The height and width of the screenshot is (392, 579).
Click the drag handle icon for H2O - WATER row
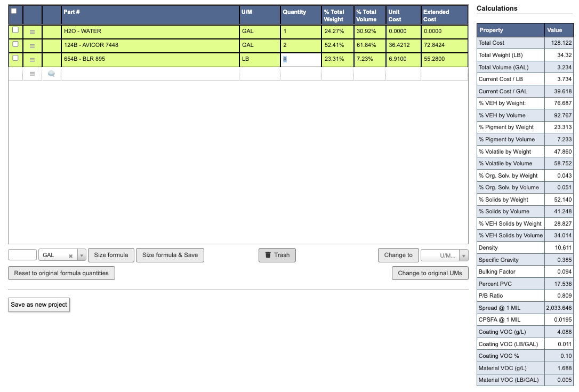pyautogui.click(x=32, y=32)
